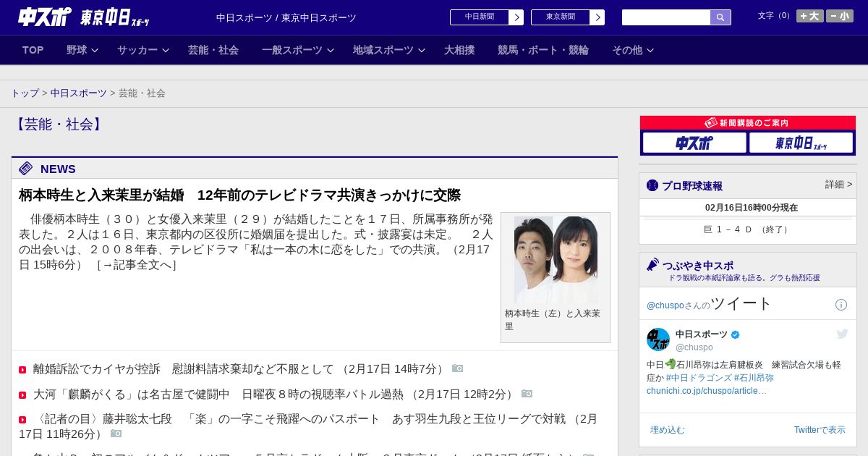Expand the 地域スポーツ menu dropdown
Image resolution: width=868 pixels, height=456 pixels.
click(389, 50)
